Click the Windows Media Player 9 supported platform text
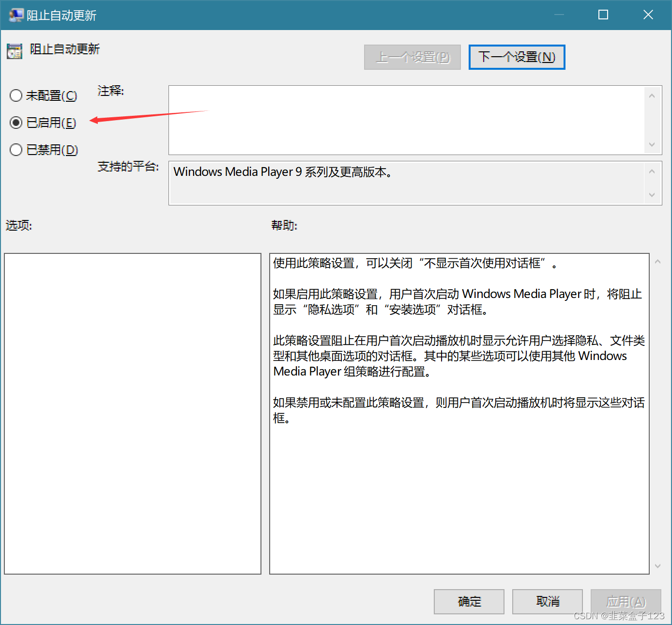Screen dimensions: 672x625 coord(283,172)
